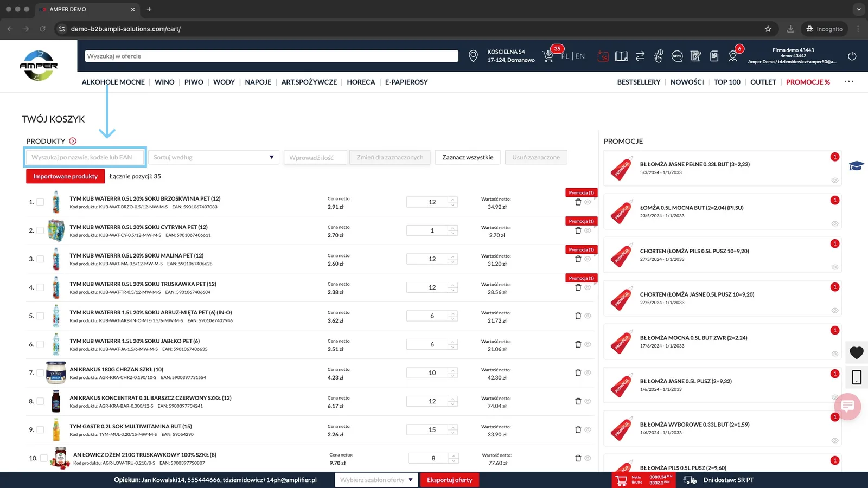Open the open-book catalog icon in header
Screen dimensions: 868x488
pyautogui.click(x=622, y=56)
